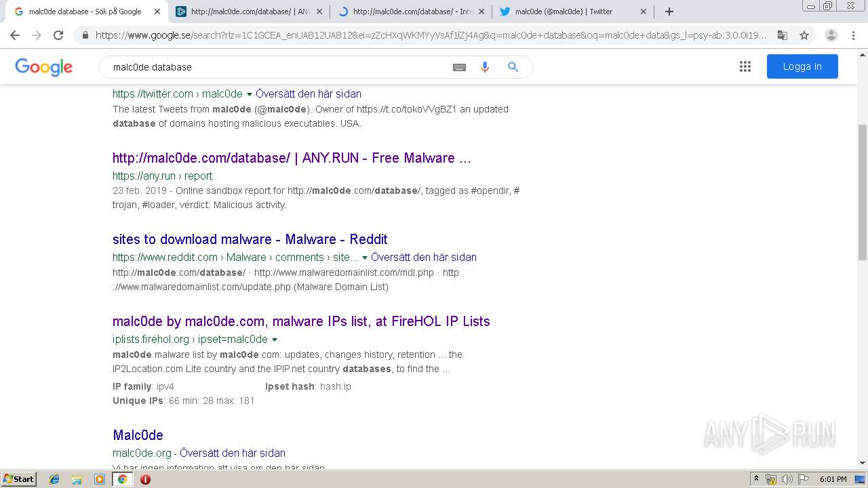
Task: Click the scrollbar up arrow
Action: [862, 54]
